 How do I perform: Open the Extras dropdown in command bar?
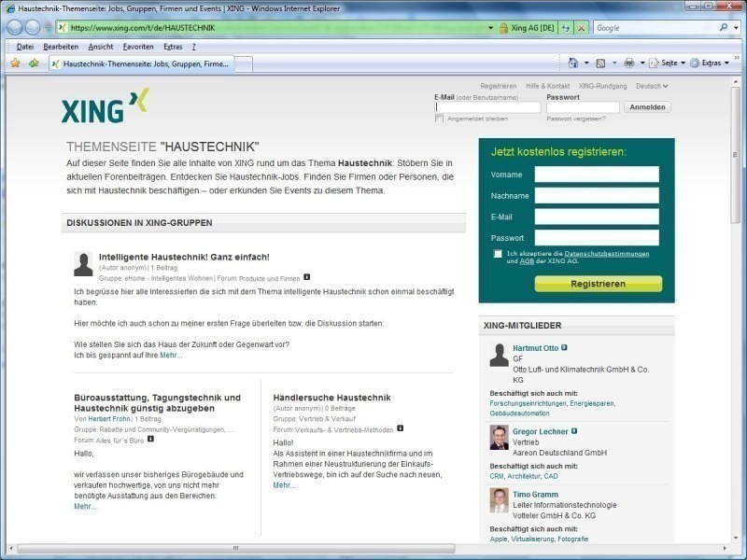coord(710,63)
